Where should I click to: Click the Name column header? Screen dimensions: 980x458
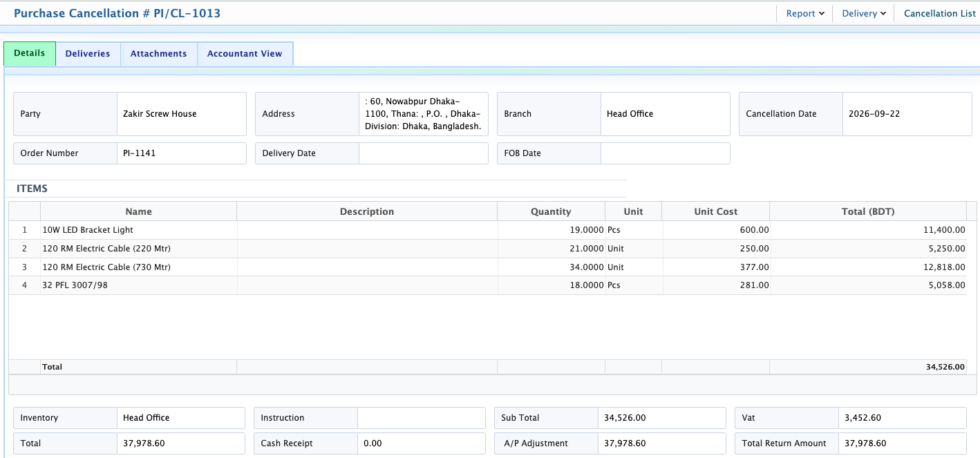pyautogui.click(x=139, y=211)
